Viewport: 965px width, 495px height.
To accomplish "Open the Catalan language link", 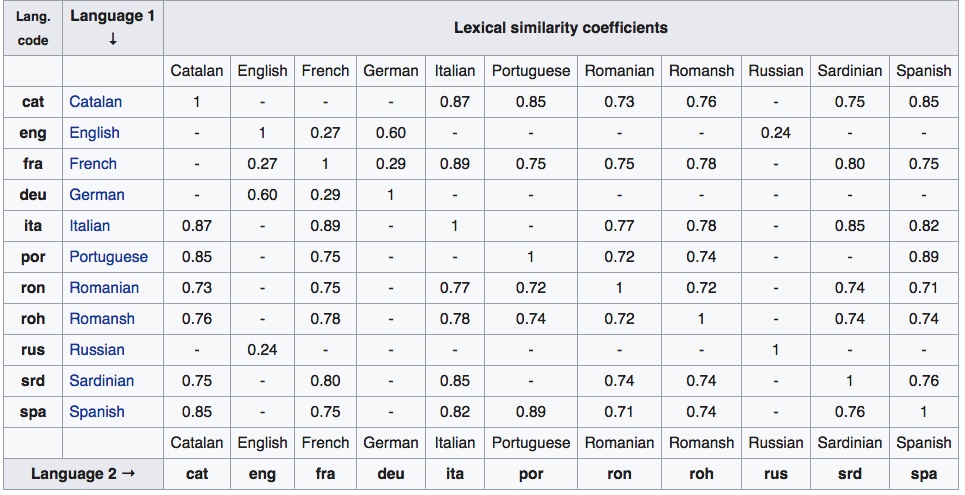I will coord(96,101).
